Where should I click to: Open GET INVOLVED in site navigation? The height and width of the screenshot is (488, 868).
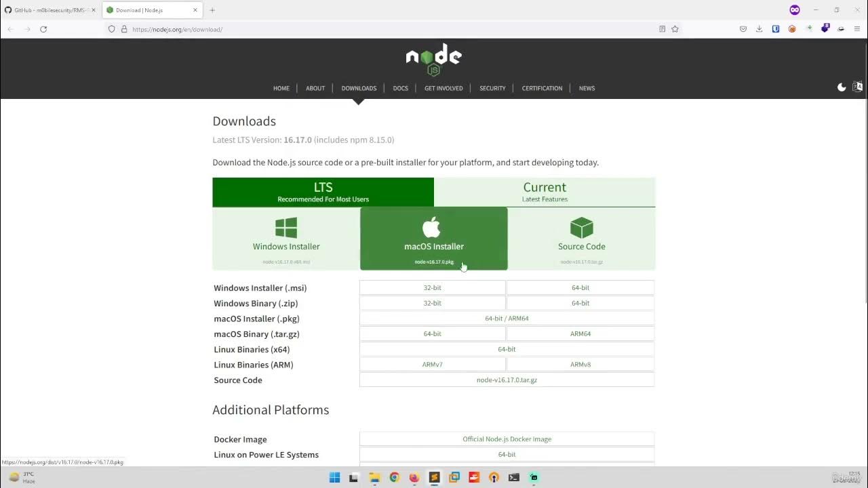pos(443,88)
